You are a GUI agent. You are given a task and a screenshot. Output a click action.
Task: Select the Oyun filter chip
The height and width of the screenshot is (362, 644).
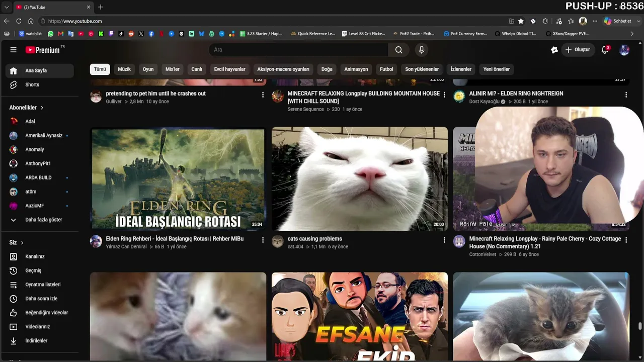click(148, 69)
